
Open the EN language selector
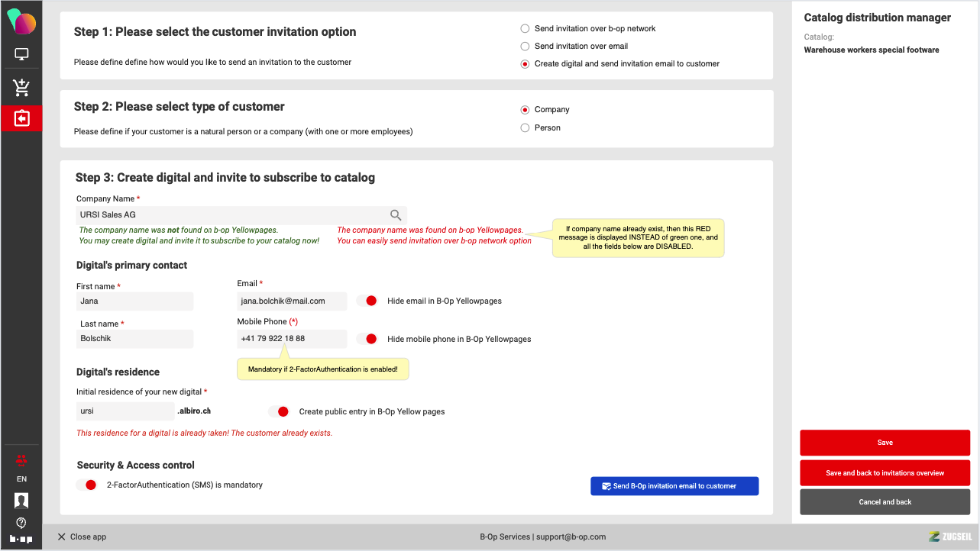tap(21, 479)
